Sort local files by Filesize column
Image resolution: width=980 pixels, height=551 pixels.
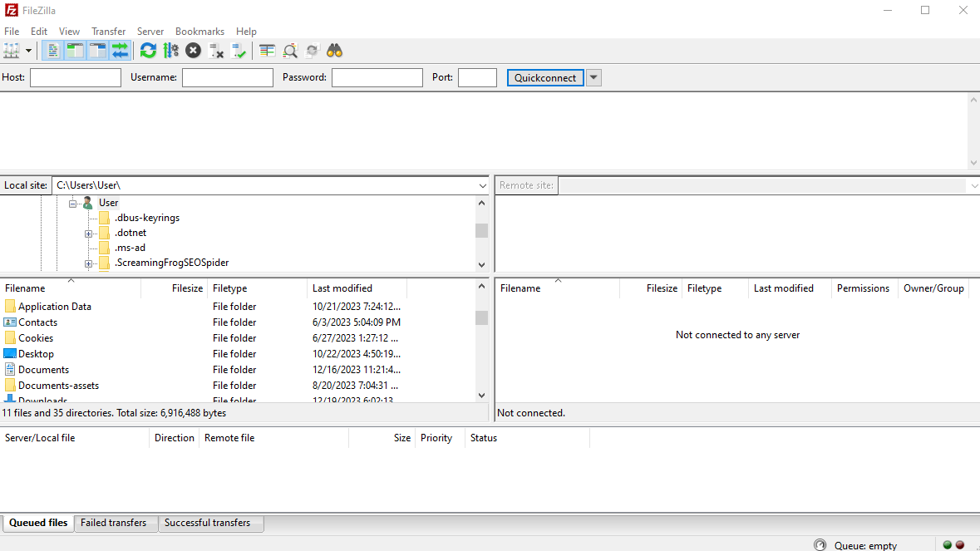(x=175, y=288)
